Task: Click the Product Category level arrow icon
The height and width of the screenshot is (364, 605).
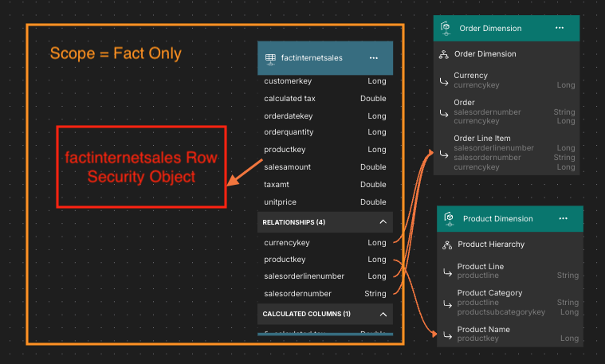Action: point(447,304)
